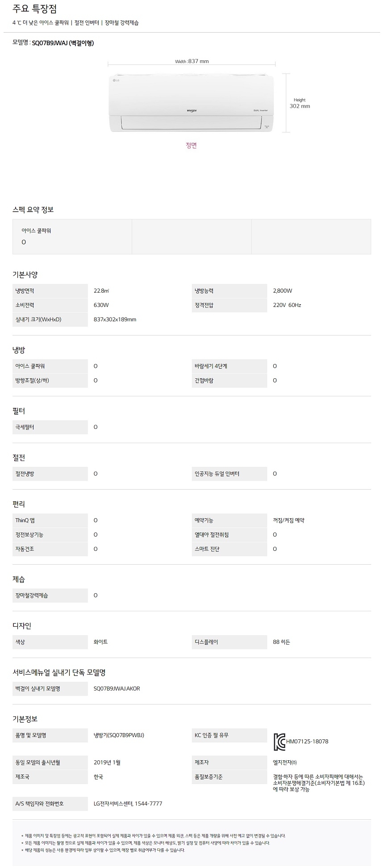The image size is (384, 868).
Task: Click the Width 837 mm dimension label
Action: tap(192, 61)
